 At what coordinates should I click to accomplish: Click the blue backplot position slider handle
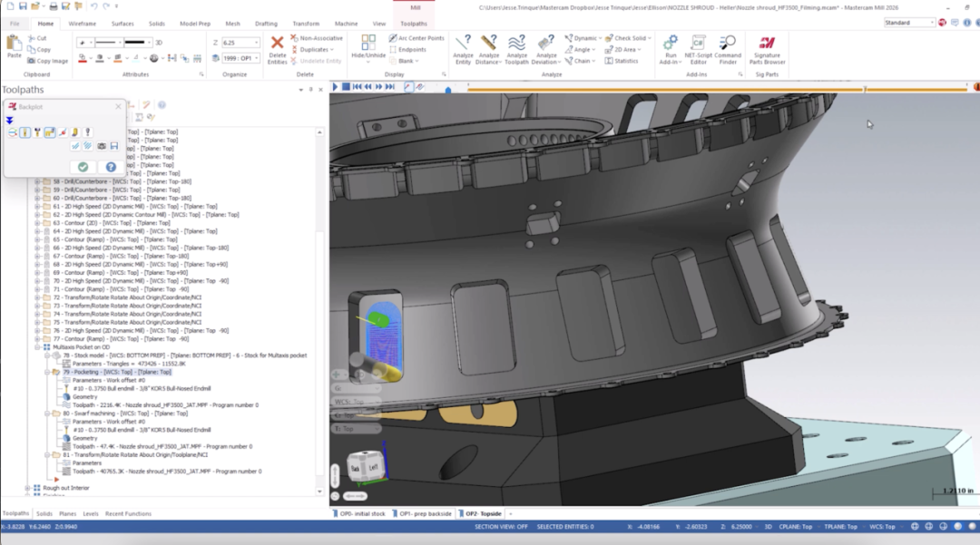tap(447, 90)
